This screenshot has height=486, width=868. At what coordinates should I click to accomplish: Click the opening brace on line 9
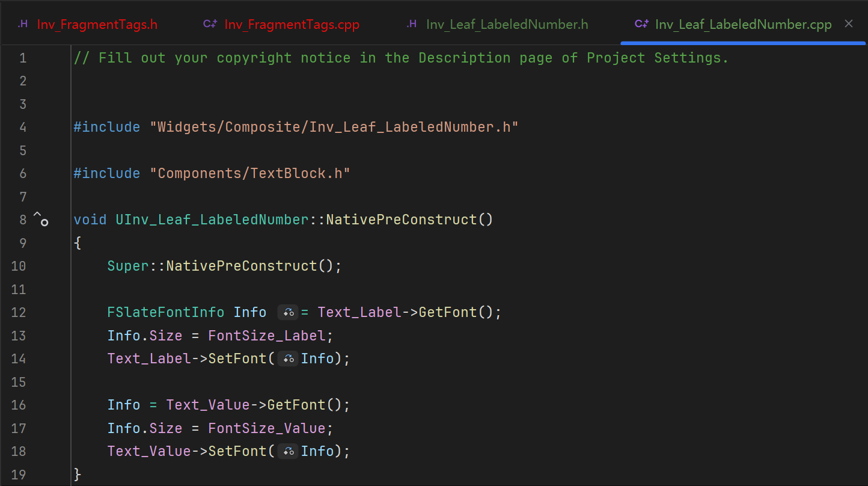[77, 243]
